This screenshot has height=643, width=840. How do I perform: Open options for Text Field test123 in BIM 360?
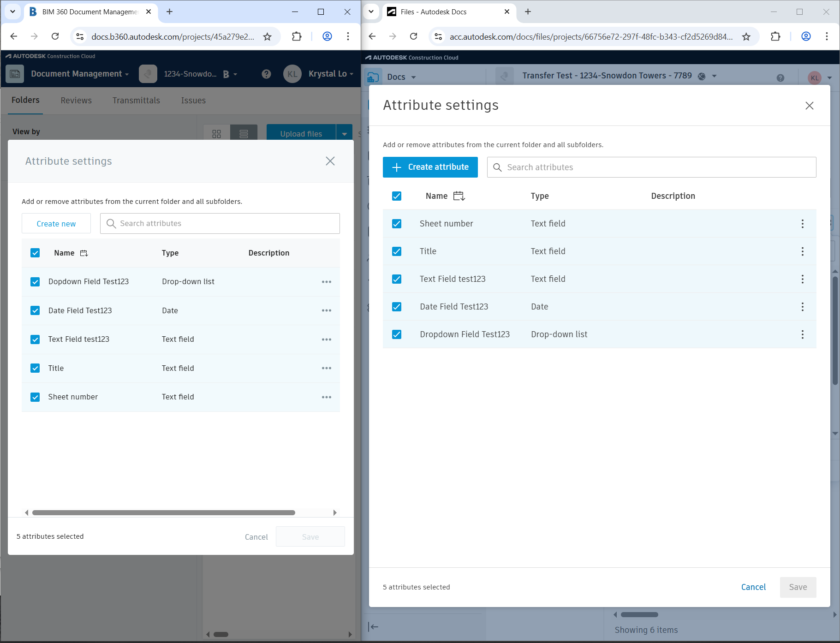[x=327, y=339]
